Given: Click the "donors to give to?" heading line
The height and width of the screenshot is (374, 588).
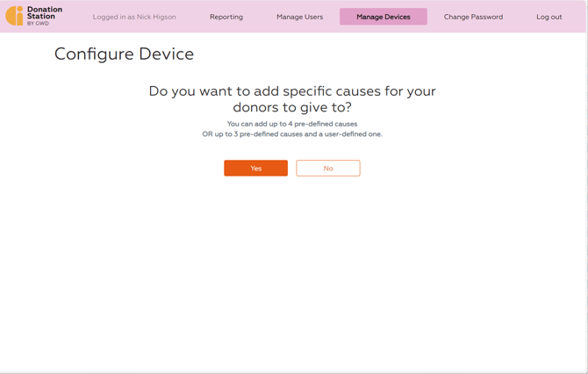Looking at the screenshot, I should pyautogui.click(x=292, y=107).
